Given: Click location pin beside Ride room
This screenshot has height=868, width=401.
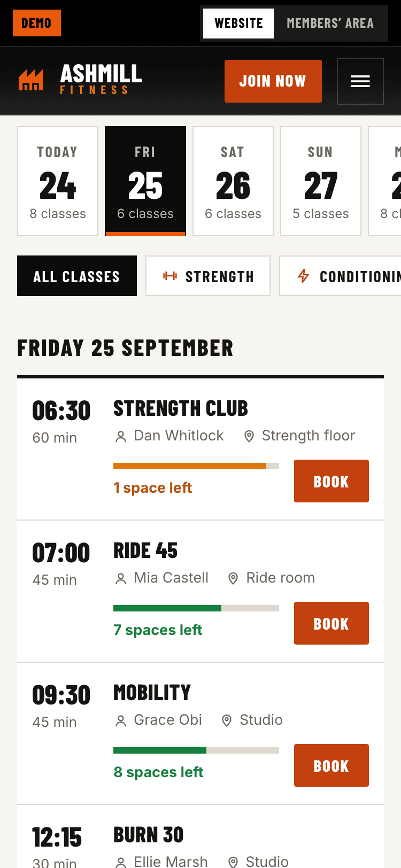Looking at the screenshot, I should [233, 579].
